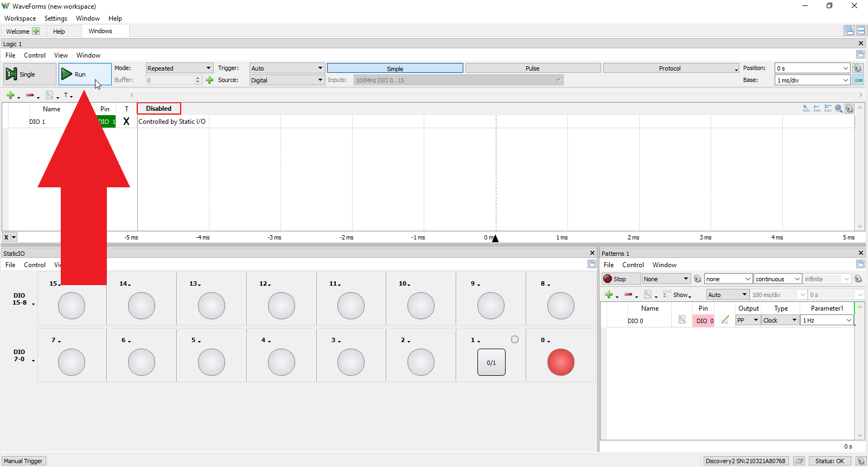
Task: Click the properties icon in Patterns DIO 0 row
Action: (x=682, y=320)
